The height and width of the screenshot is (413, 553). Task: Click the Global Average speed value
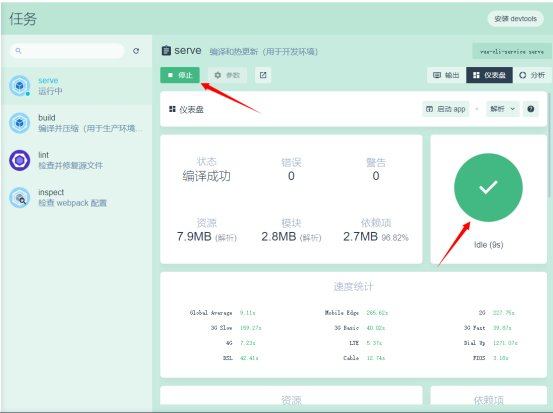[x=248, y=313]
